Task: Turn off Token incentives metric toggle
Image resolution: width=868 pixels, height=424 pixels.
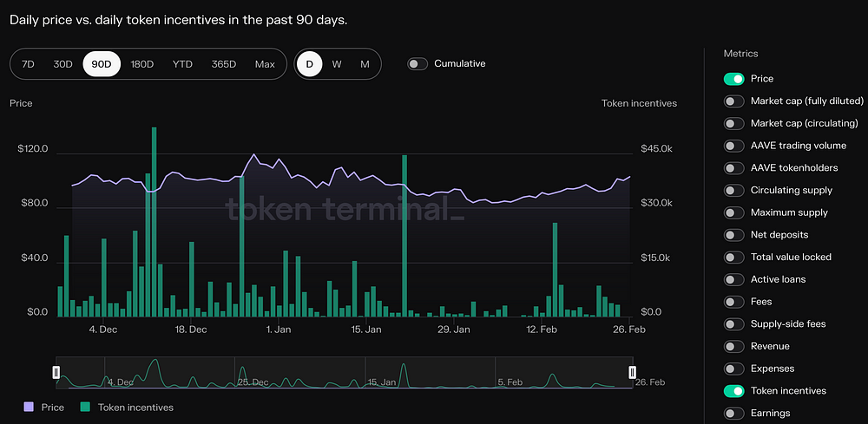Action: (x=734, y=391)
